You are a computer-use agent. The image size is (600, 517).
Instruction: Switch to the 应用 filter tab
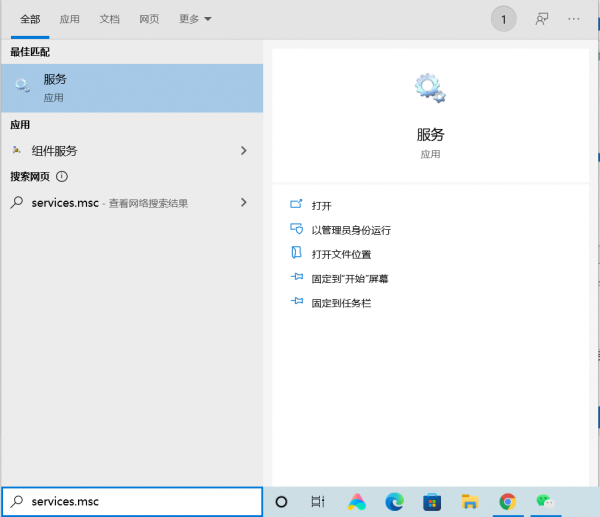(69, 19)
